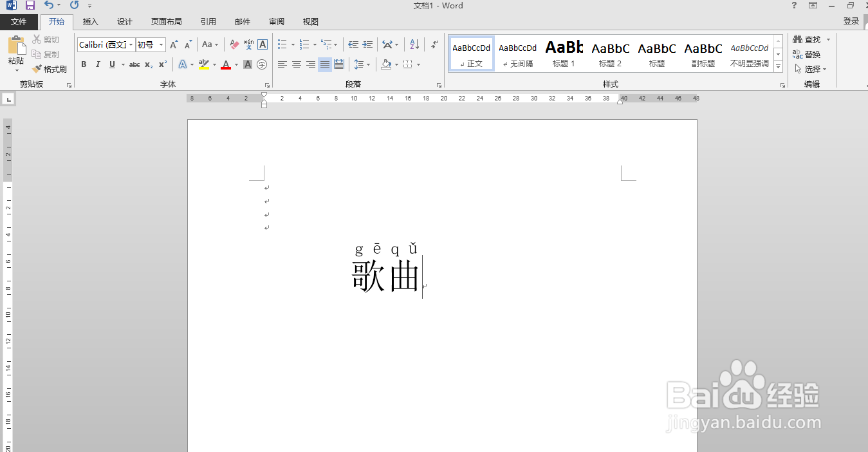Open the Font dialog launcher
This screenshot has height=452, width=868.
267,85
